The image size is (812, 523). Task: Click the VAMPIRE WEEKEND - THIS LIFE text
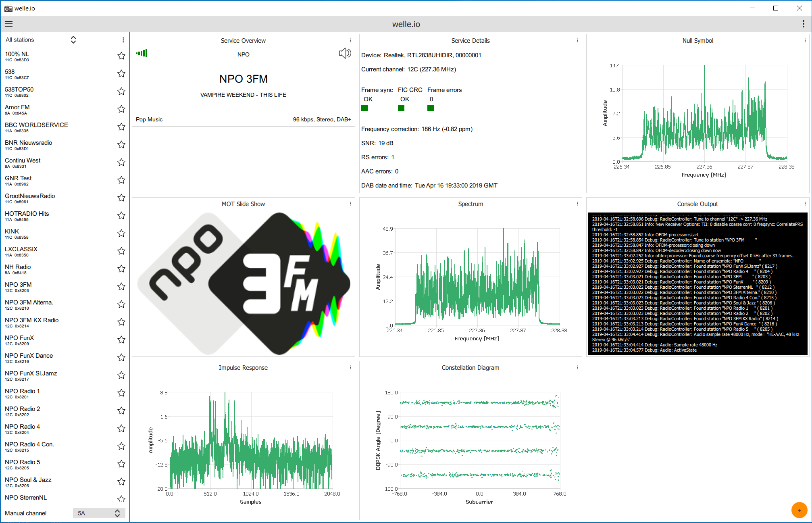coord(243,95)
